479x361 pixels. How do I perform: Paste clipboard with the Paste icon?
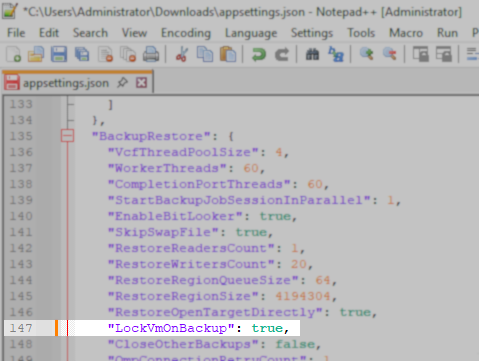pos(228,54)
